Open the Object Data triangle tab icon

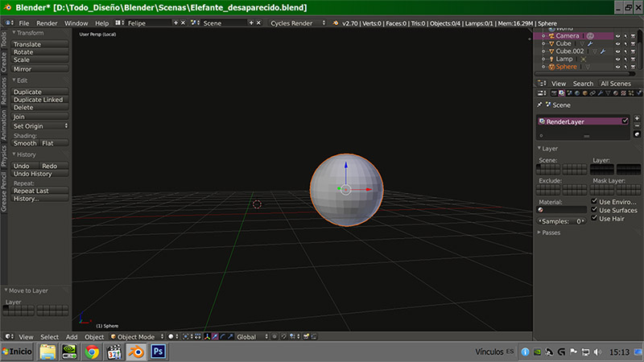(609, 93)
